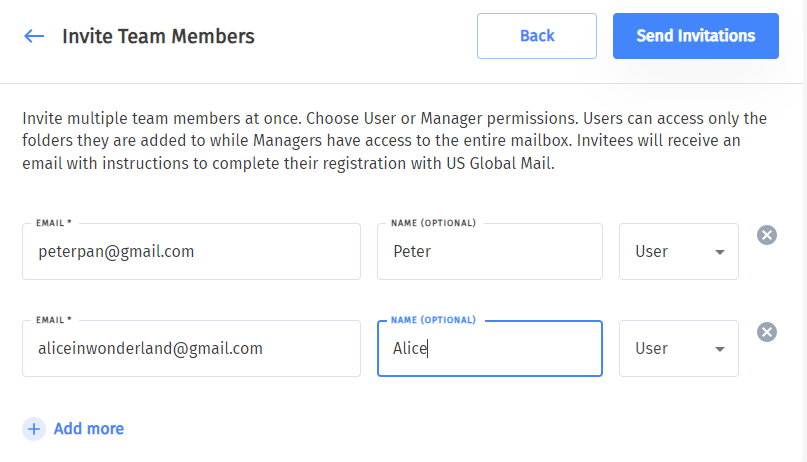The height and width of the screenshot is (462, 807).
Task: Expand the role dropdown arrow in Alice's row
Action: [x=719, y=349]
